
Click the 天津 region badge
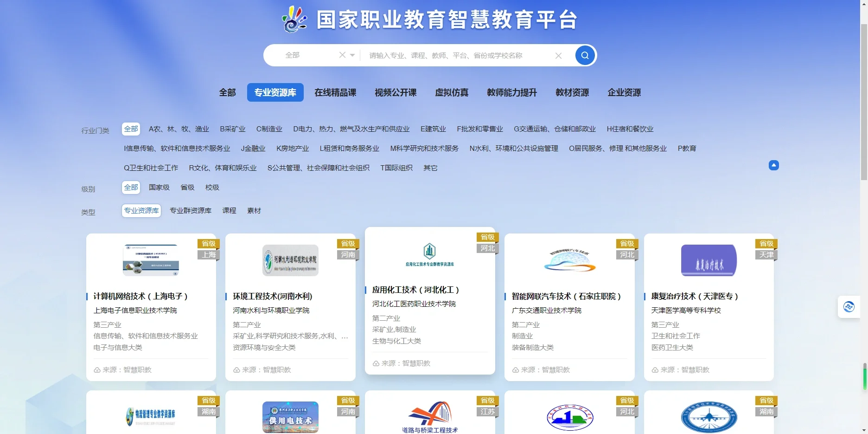coord(766,255)
